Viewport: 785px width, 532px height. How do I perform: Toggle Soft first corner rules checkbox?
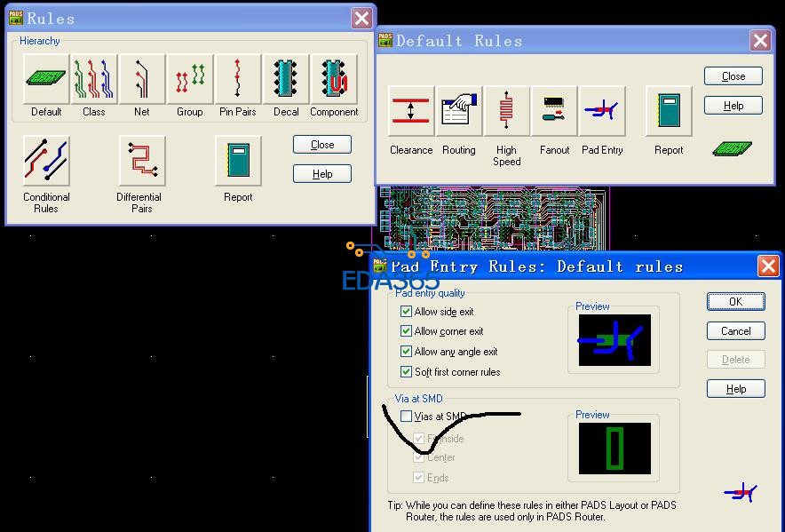pos(406,372)
